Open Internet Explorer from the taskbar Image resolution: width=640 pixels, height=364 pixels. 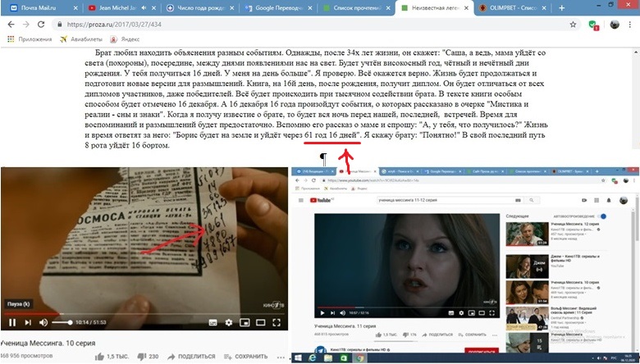pos(313,358)
